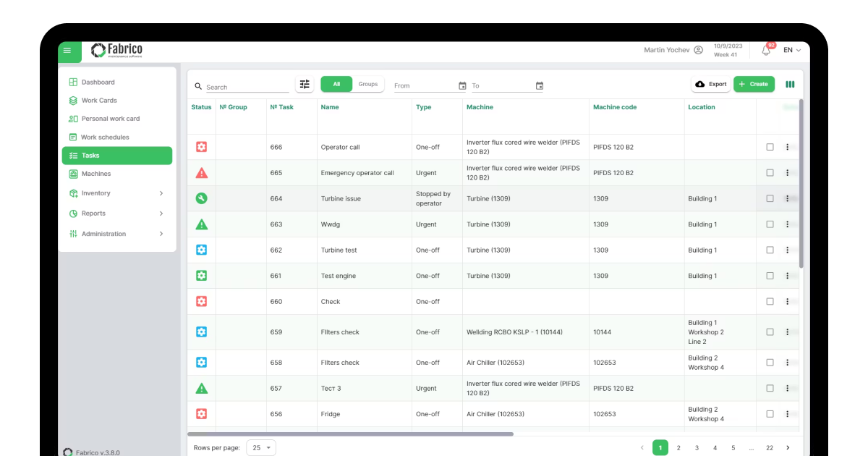Sort by the Machine code column header

(615, 107)
